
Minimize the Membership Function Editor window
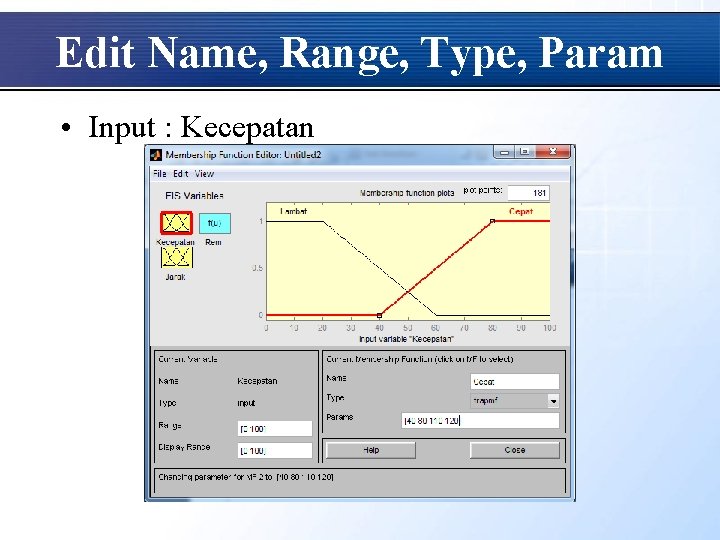pos(505,152)
